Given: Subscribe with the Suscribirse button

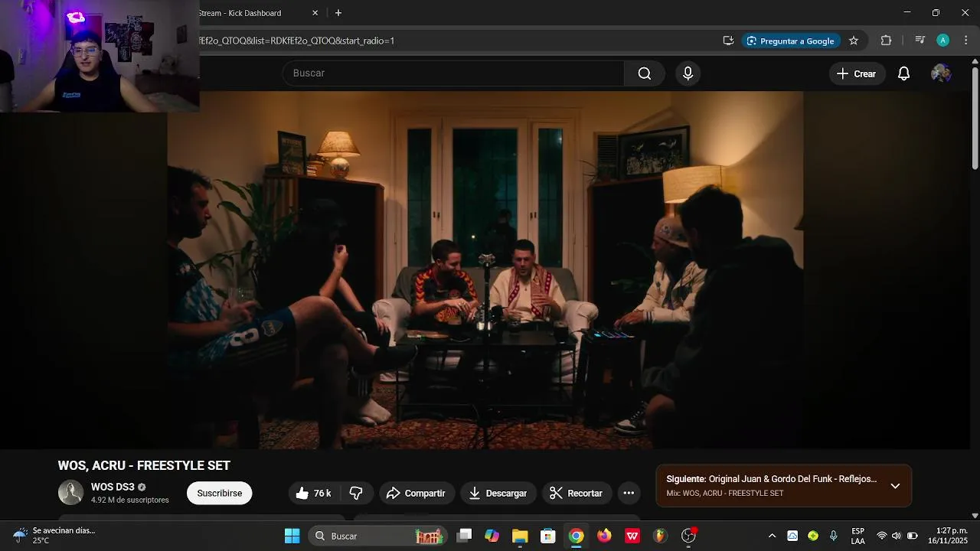Looking at the screenshot, I should (x=220, y=494).
